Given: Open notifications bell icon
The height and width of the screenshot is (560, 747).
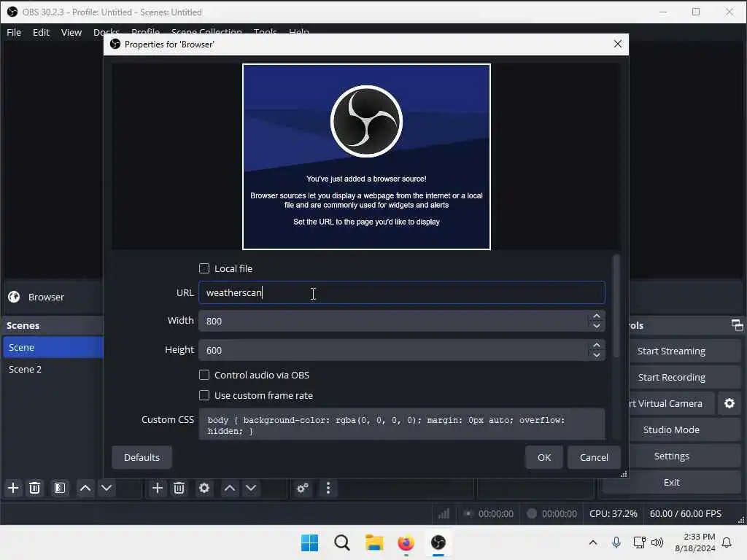Looking at the screenshot, I should pyautogui.click(x=727, y=542).
